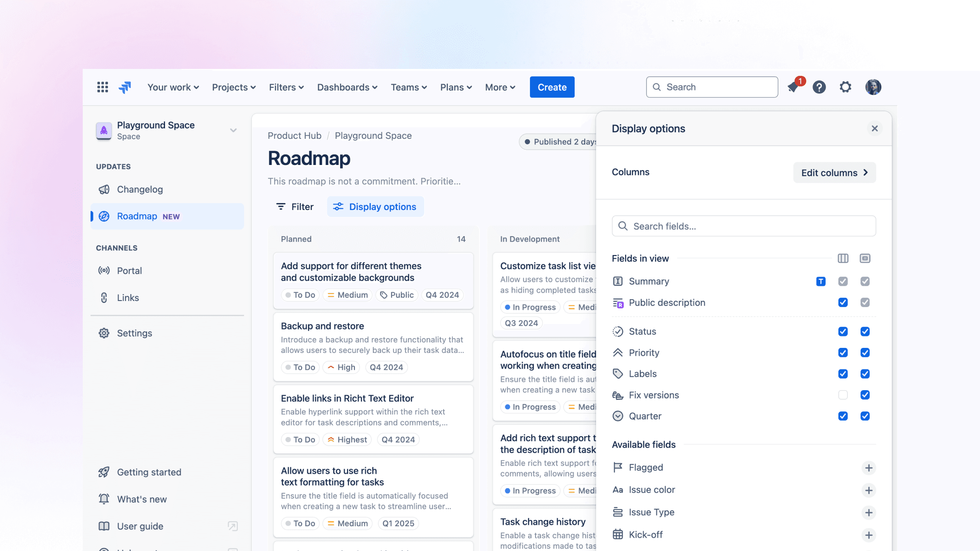Open the More dropdown in navigation

click(x=500, y=87)
